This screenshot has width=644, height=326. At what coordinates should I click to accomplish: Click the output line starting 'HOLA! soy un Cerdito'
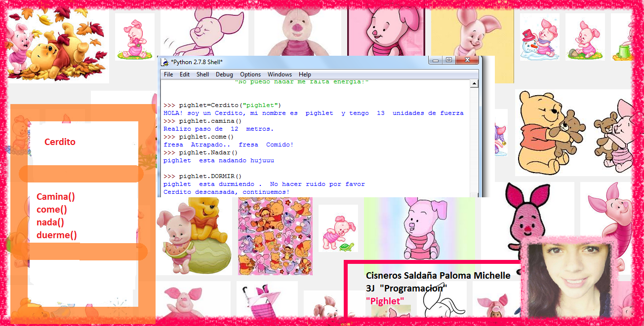(x=314, y=113)
